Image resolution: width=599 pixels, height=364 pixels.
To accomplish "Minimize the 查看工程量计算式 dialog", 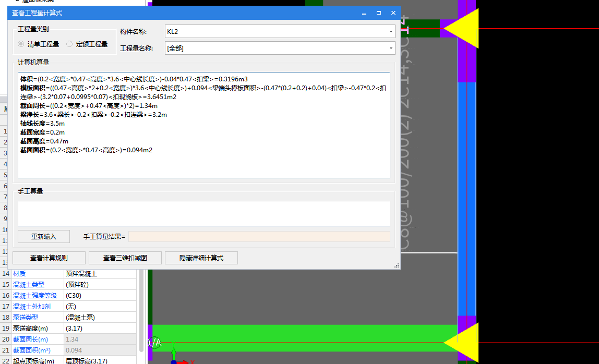I will pos(364,13).
